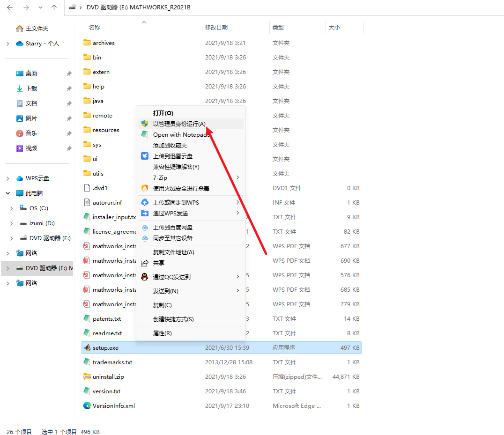Select the readme.txt file
504x435 pixels.
click(x=107, y=333)
